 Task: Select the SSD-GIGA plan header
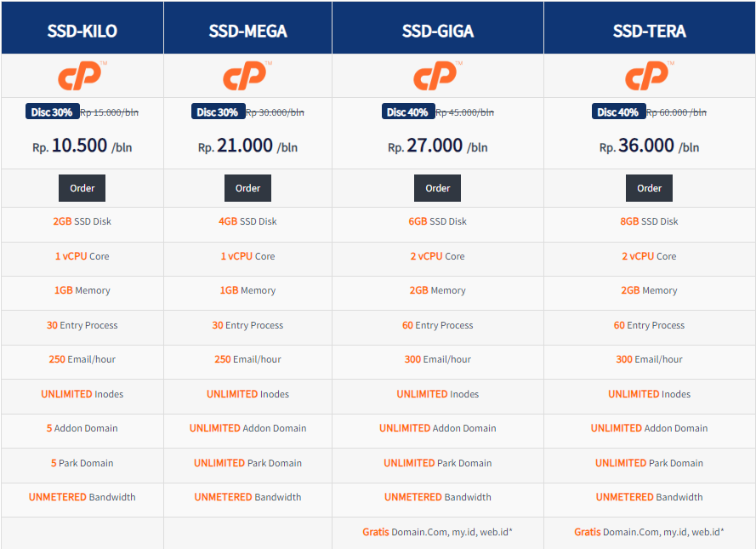click(x=437, y=27)
